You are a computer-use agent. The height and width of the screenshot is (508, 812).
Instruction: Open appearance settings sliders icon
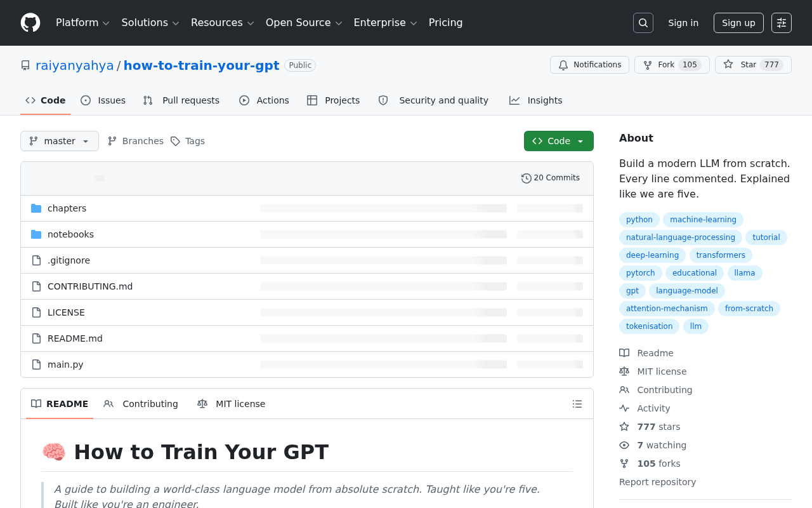(782, 23)
